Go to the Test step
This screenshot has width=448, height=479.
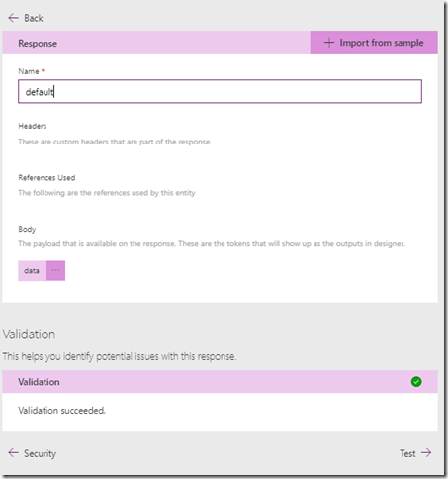[415, 453]
